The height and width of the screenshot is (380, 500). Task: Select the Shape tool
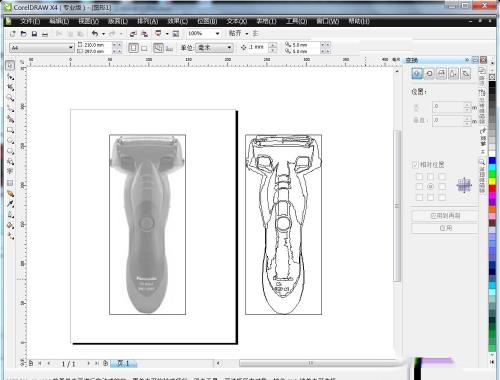click(x=10, y=77)
